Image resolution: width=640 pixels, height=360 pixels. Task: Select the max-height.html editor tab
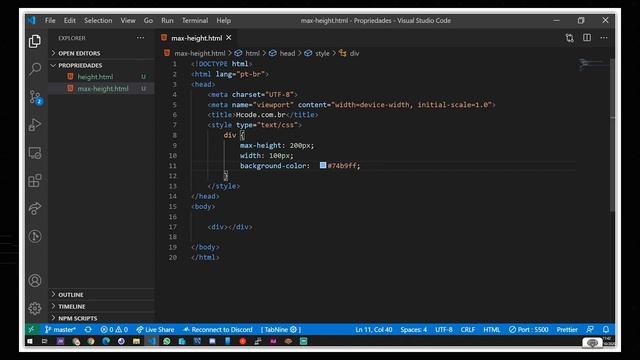(x=196, y=38)
